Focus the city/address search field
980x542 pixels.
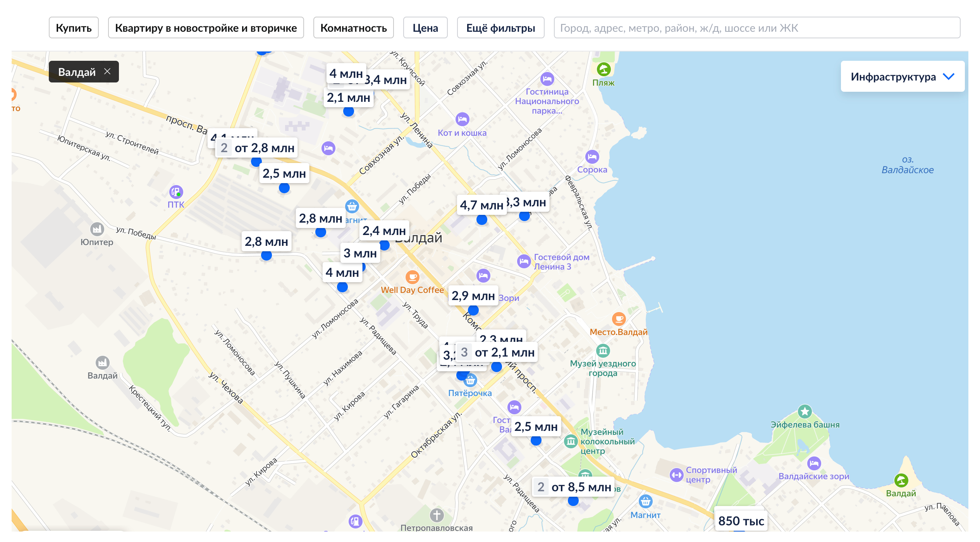(x=757, y=28)
